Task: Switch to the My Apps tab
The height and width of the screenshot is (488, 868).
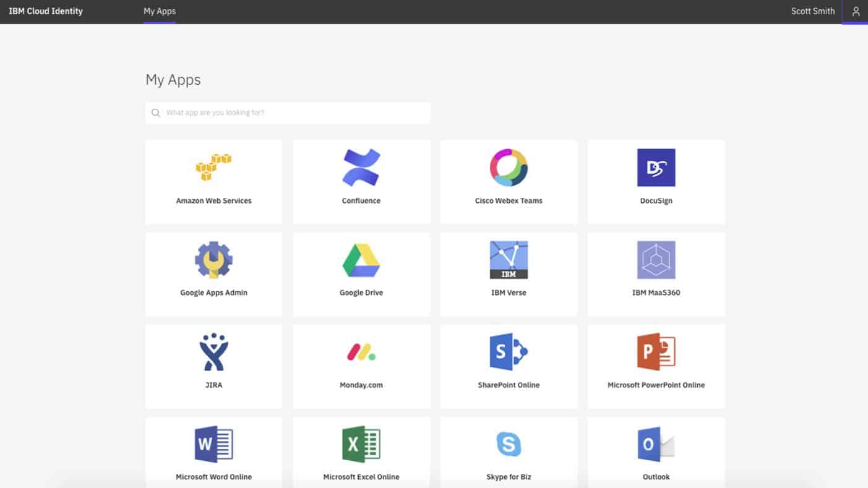Action: pyautogui.click(x=160, y=11)
